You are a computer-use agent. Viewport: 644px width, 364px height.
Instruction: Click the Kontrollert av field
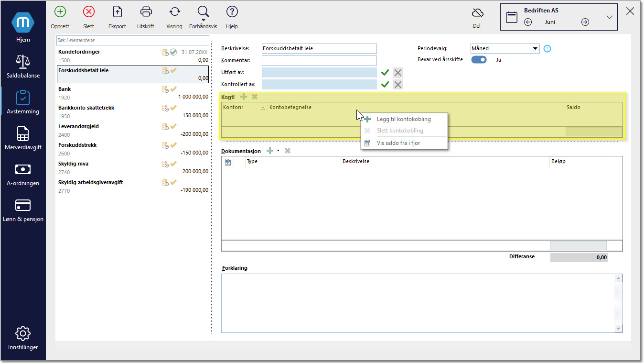319,85
